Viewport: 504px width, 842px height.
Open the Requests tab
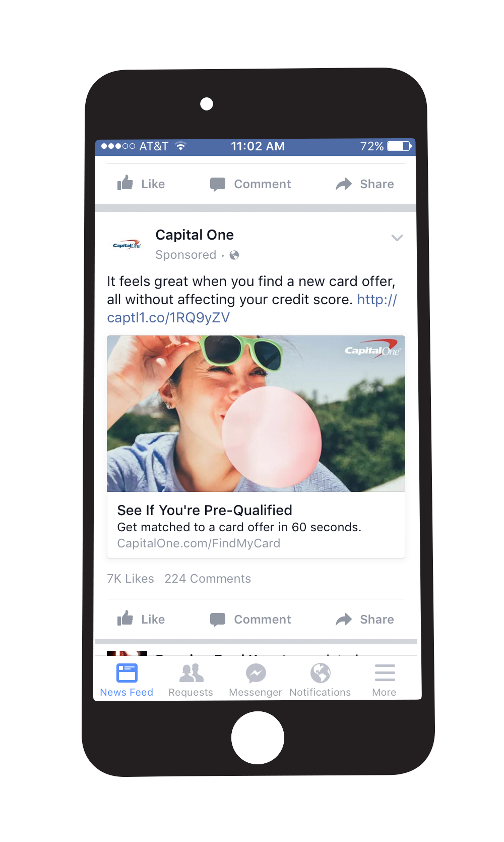191,680
